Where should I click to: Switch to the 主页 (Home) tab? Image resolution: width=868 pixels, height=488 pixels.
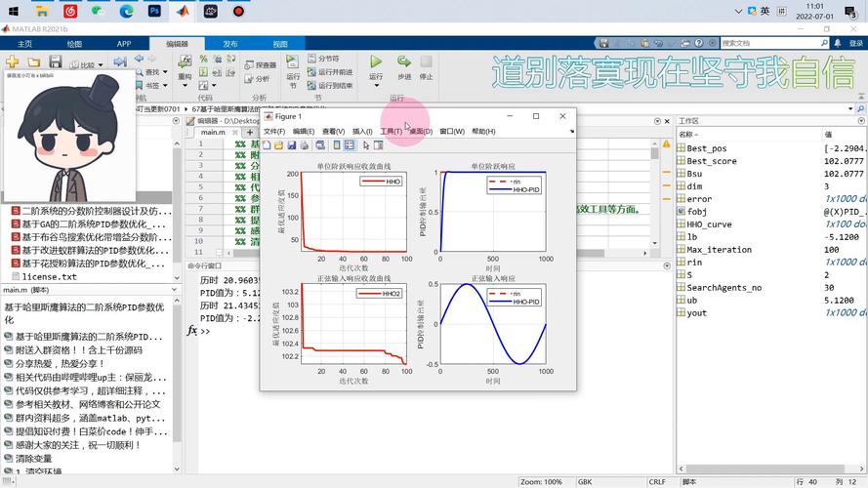click(x=25, y=44)
